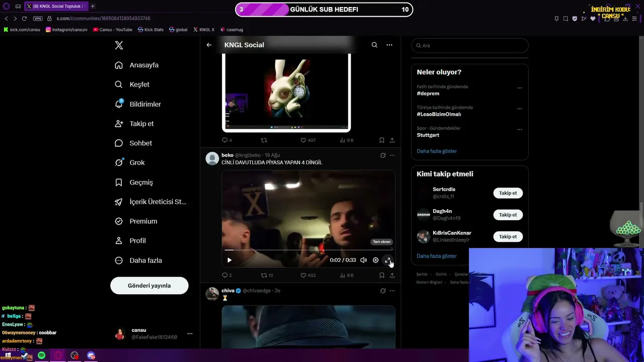Image resolution: width=644 pixels, height=362 pixels.
Task: Open more options on chiva's post
Action: (392, 291)
